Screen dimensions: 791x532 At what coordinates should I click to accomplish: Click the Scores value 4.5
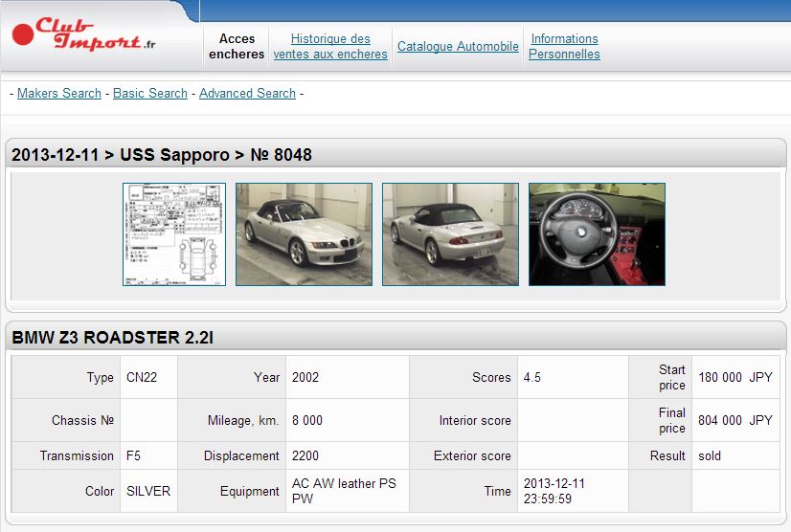[x=532, y=377]
